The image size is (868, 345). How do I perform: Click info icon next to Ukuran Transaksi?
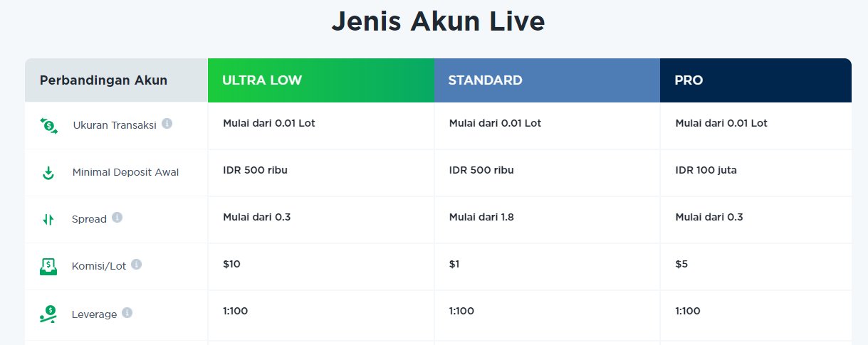[167, 123]
